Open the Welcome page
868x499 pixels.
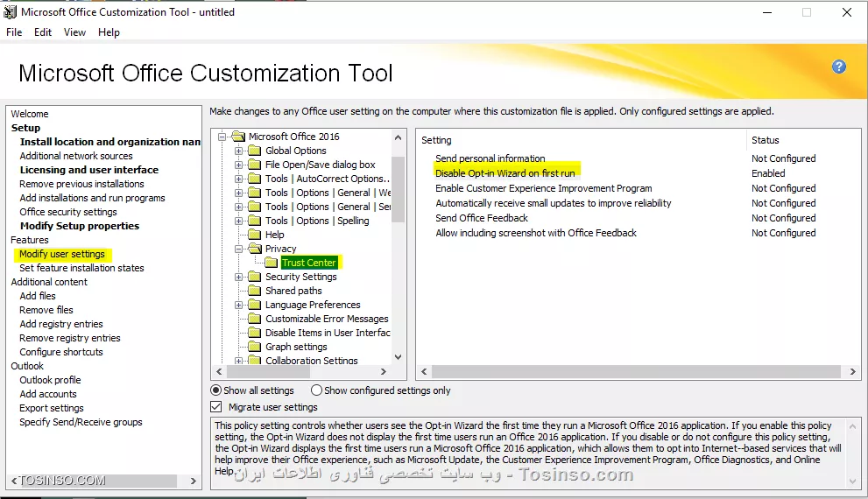coord(29,114)
